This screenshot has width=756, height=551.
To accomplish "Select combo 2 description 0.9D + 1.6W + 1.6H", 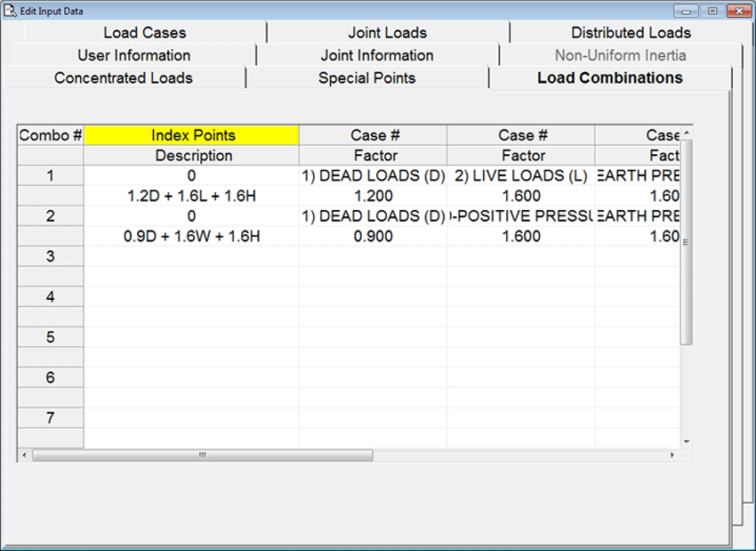I will pyautogui.click(x=192, y=236).
